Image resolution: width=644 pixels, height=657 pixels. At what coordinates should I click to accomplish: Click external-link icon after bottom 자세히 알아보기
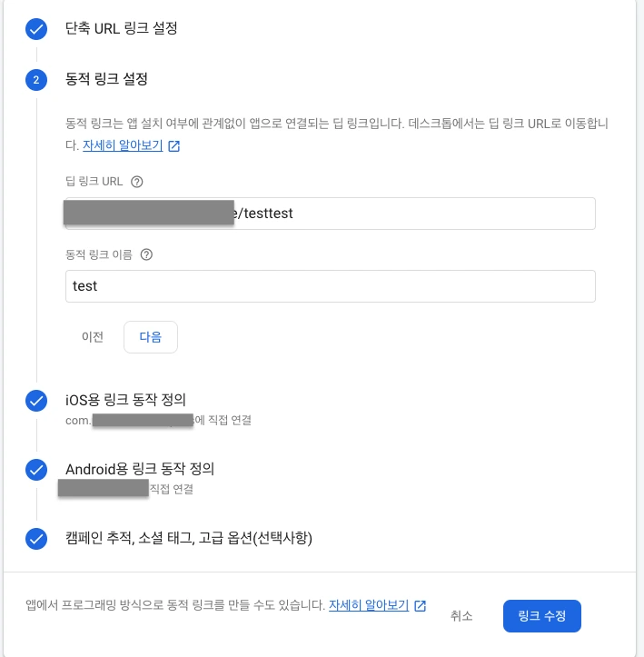click(x=420, y=605)
